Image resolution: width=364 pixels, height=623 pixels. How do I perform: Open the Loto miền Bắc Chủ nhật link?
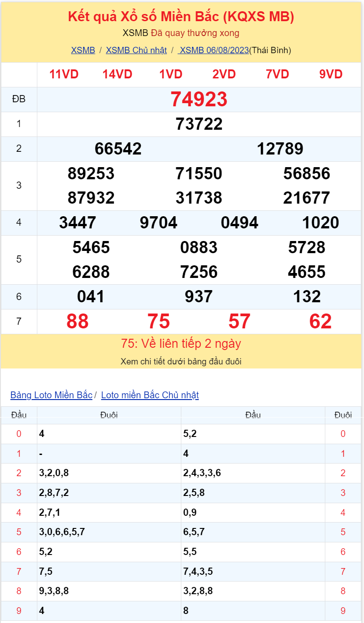coord(150,395)
